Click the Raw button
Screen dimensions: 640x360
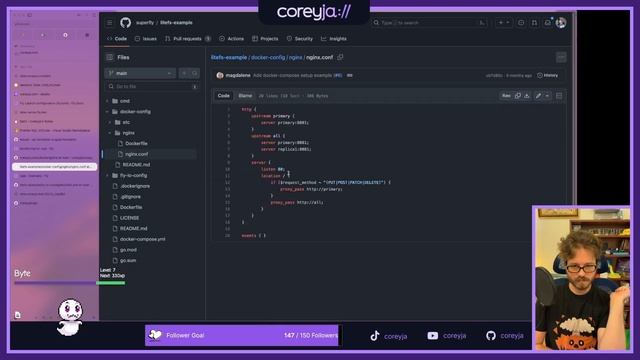pyautogui.click(x=506, y=96)
